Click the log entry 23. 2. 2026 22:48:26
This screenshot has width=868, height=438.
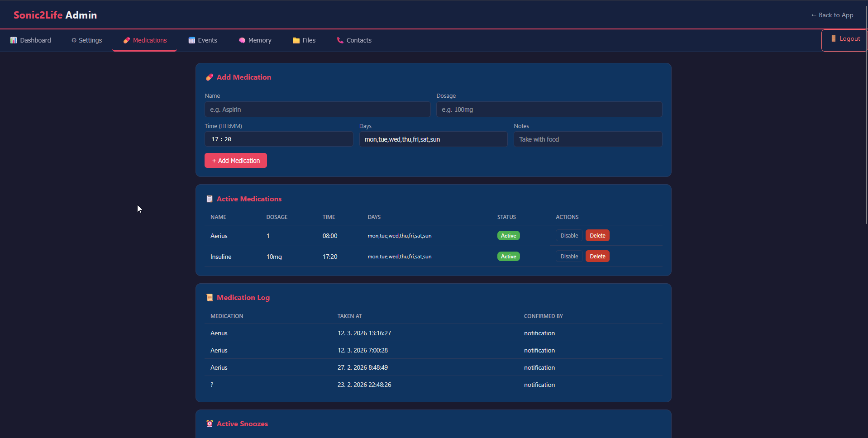click(x=364, y=385)
